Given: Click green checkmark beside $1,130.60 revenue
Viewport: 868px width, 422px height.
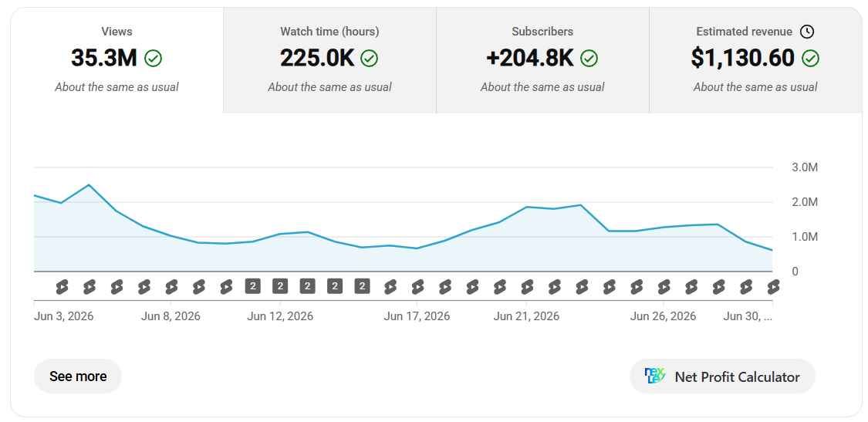Looking at the screenshot, I should (x=811, y=58).
